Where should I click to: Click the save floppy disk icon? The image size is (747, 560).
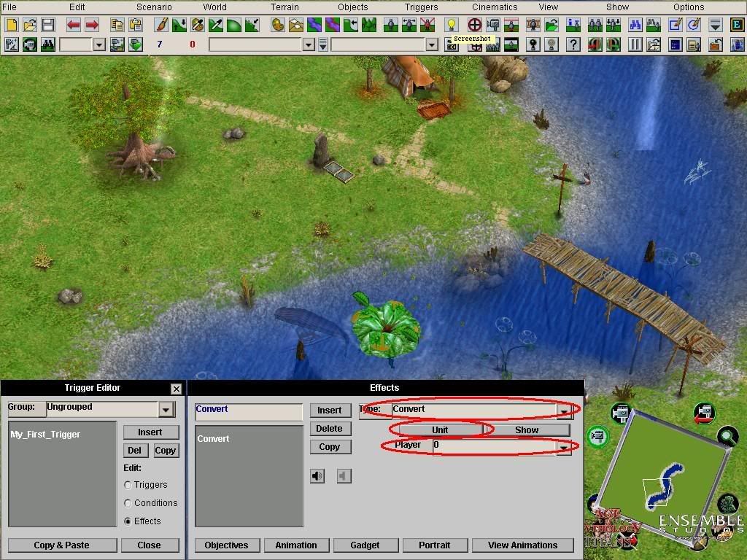[47, 25]
